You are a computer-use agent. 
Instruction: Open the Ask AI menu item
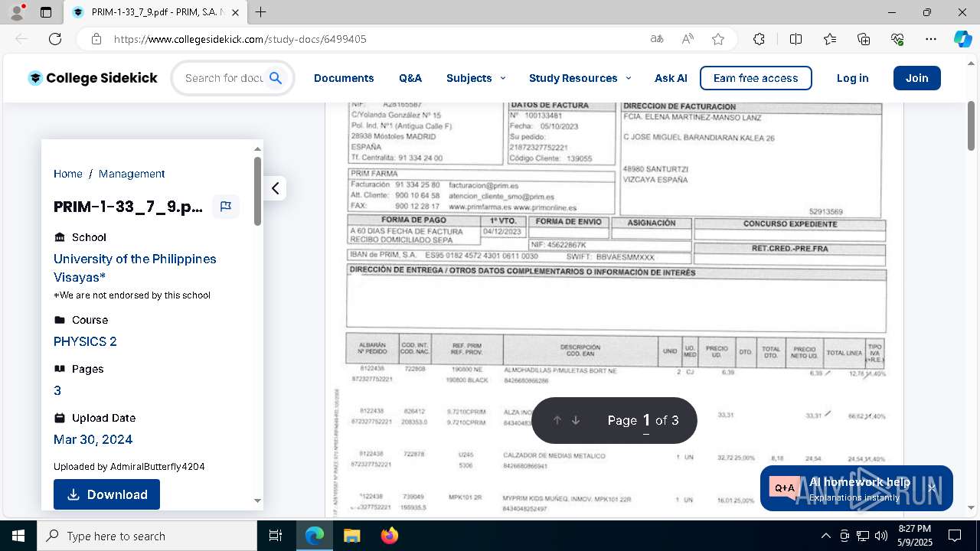[671, 78]
